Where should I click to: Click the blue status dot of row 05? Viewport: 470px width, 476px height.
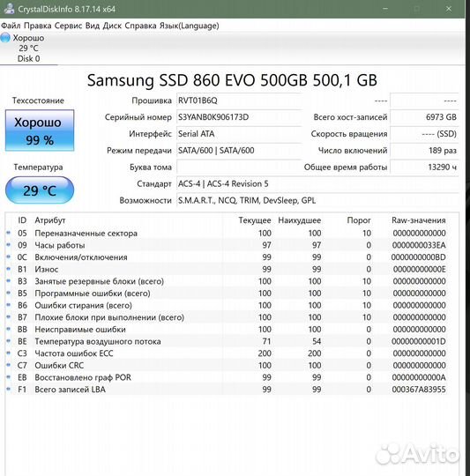[9, 233]
